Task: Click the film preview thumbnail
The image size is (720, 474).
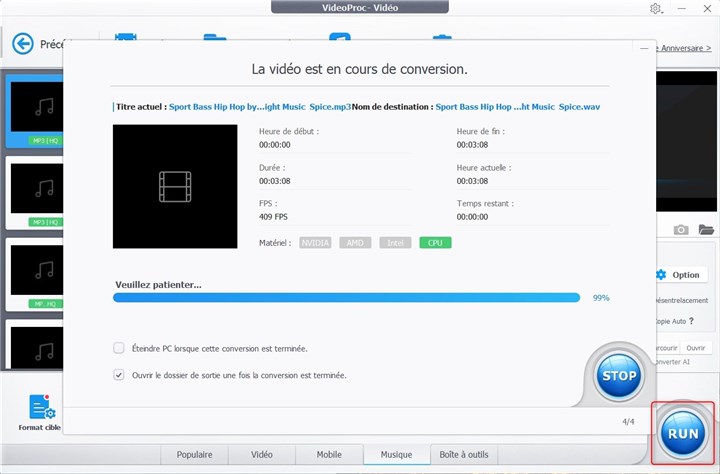Action: click(x=175, y=186)
